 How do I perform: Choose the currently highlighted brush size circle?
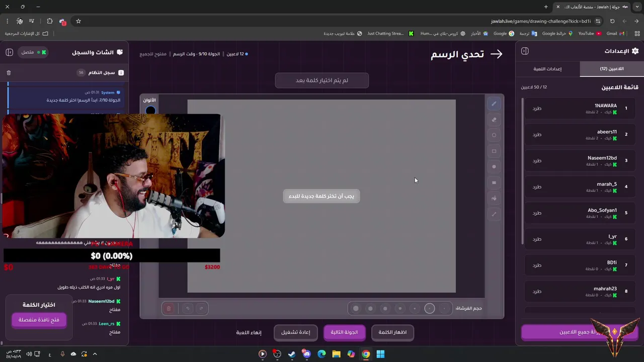(430, 308)
